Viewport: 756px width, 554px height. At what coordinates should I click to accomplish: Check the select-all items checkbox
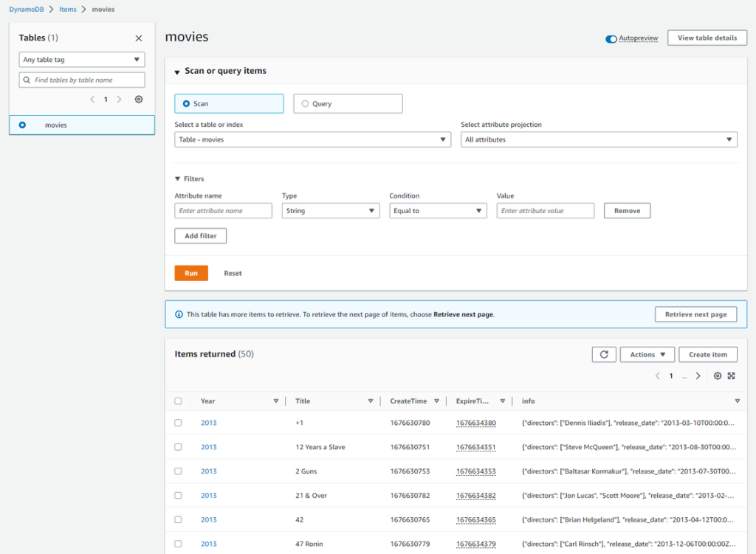pyautogui.click(x=178, y=401)
